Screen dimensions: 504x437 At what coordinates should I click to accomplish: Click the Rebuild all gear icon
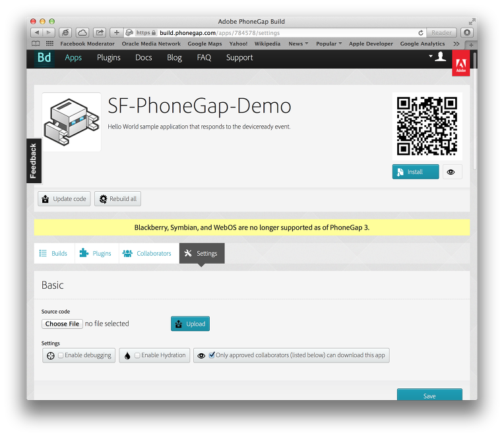[103, 199]
